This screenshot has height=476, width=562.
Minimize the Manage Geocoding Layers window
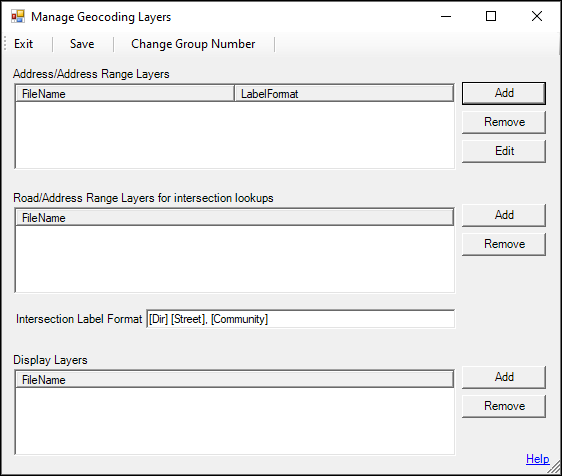(446, 16)
